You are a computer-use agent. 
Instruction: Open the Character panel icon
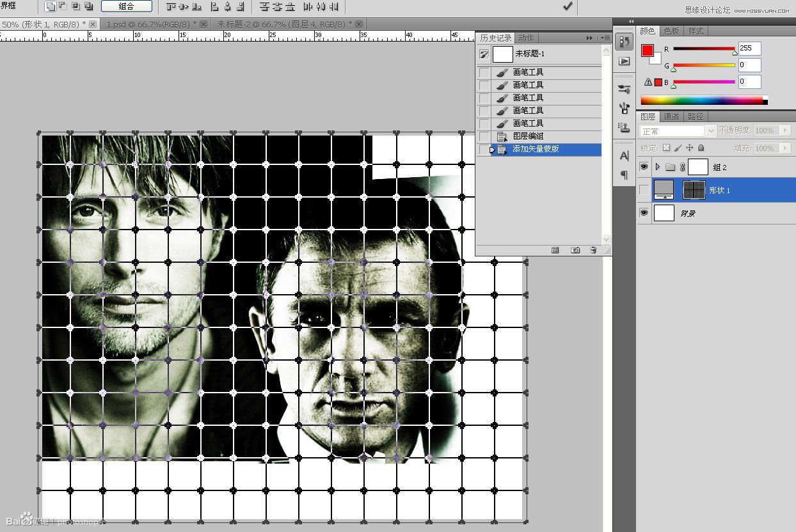click(624, 155)
